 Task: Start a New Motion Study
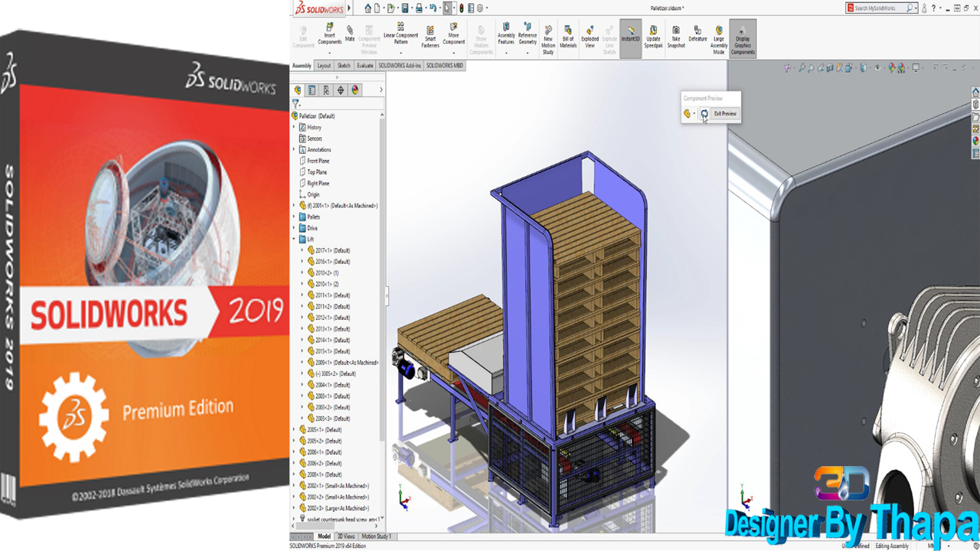tap(548, 41)
